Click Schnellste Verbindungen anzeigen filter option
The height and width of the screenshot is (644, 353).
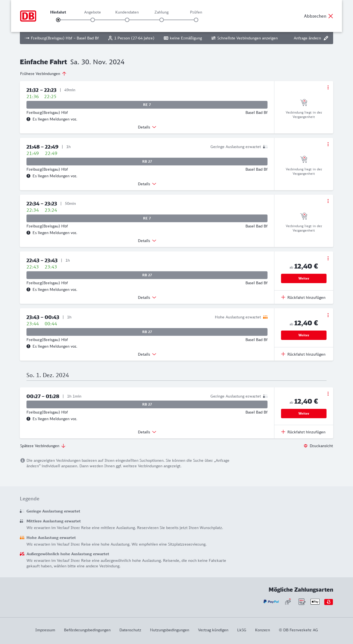point(244,38)
